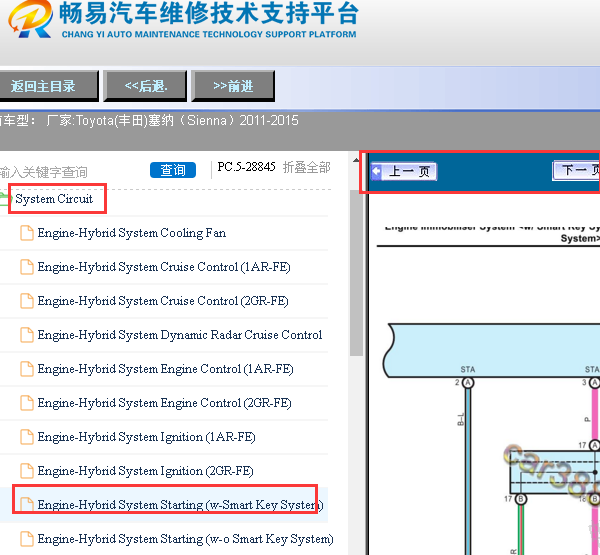Viewport: 600px width, 555px height.
Task: Click document icon beside Ignition (1AR-FE)
Action: tap(27, 437)
